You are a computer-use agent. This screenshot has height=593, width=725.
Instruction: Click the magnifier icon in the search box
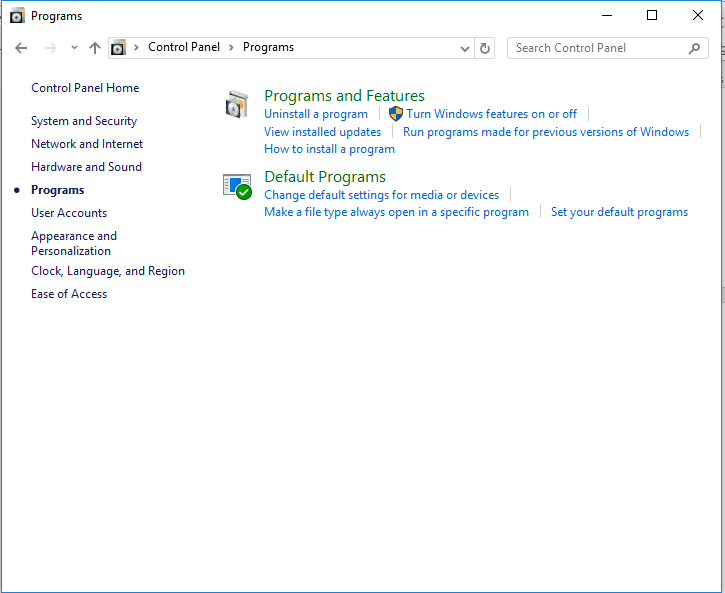(694, 48)
